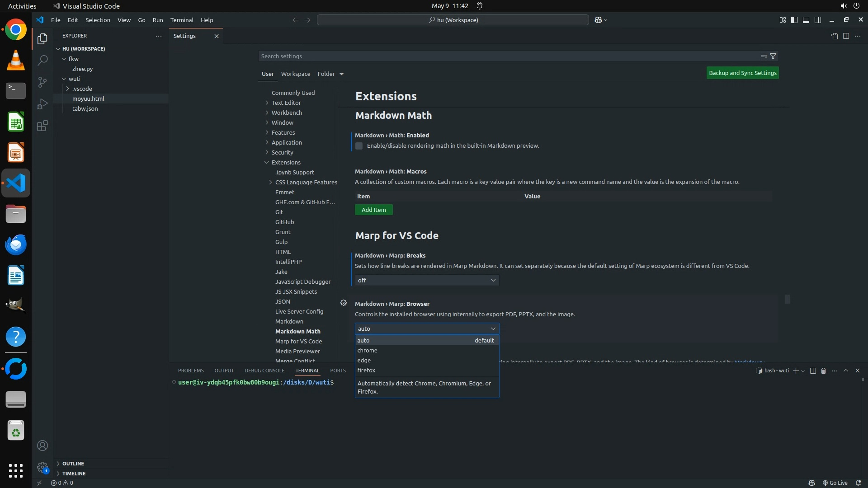Open the Extensions view icon

(42, 126)
